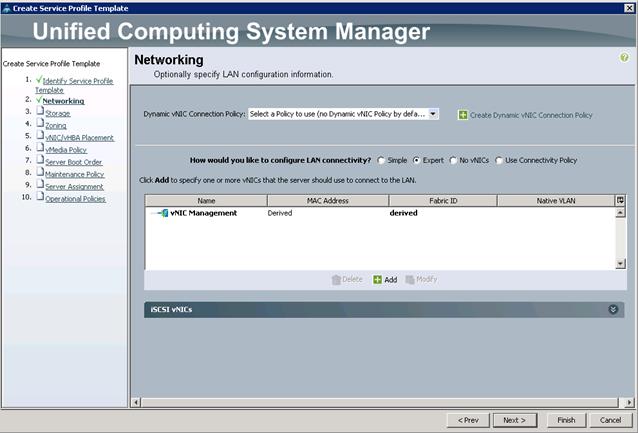Click the Prev button
This screenshot has height=433, width=638.
click(x=468, y=420)
